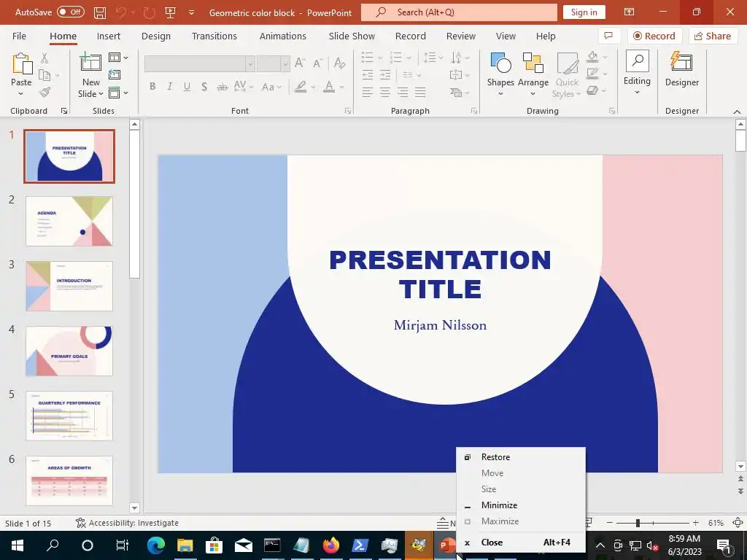Toggle Italic formatting

169,86
